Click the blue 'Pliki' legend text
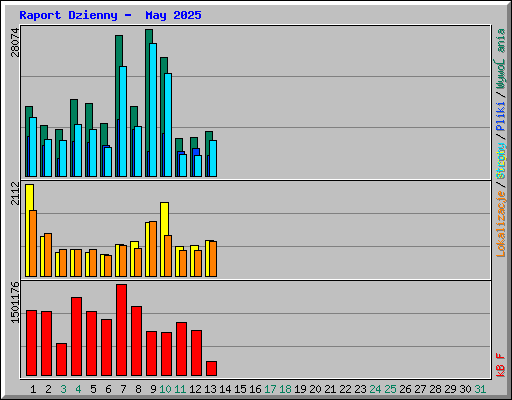Screen dimensions: 512x400 click(x=500, y=117)
